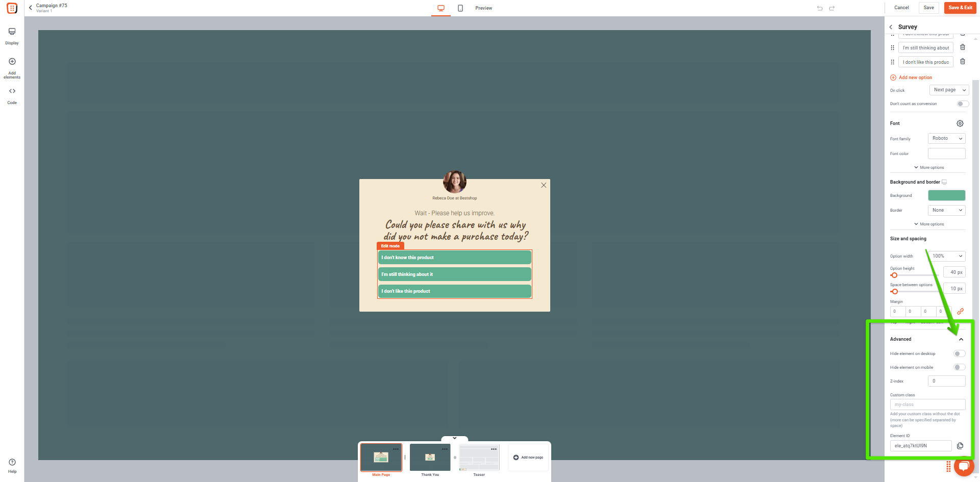This screenshot has height=482, width=980.
Task: Open the On click Next page dropdown
Action: [x=949, y=90]
